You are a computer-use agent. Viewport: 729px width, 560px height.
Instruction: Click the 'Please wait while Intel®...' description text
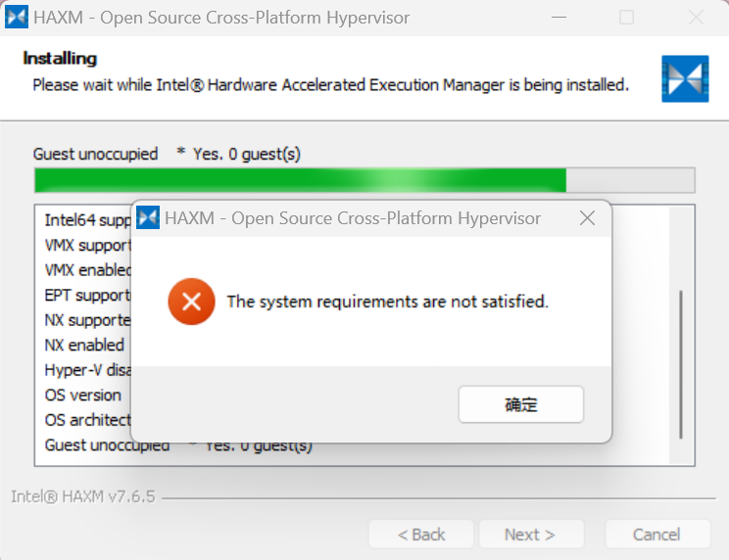coord(330,85)
